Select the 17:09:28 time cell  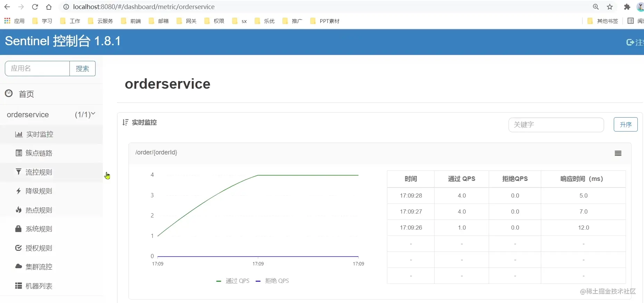click(411, 196)
